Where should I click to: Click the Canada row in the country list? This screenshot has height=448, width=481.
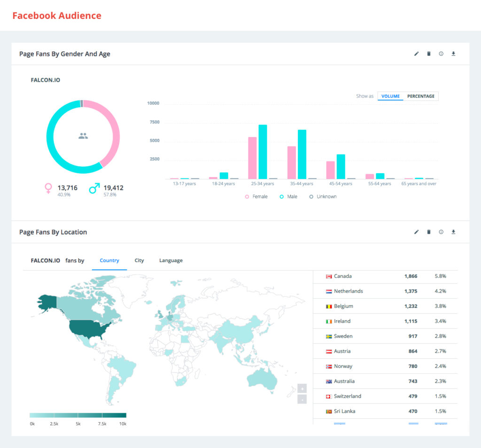[x=385, y=277]
